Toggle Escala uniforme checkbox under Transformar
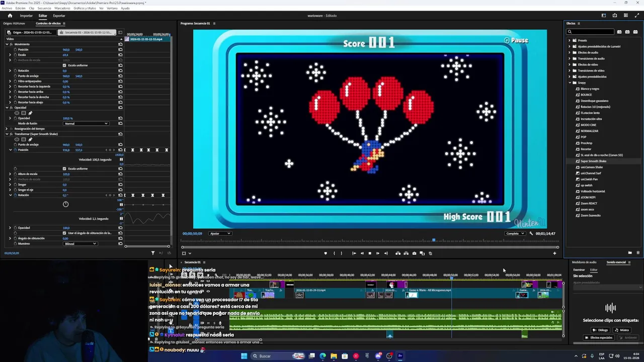This screenshot has width=644, height=362. point(64,168)
